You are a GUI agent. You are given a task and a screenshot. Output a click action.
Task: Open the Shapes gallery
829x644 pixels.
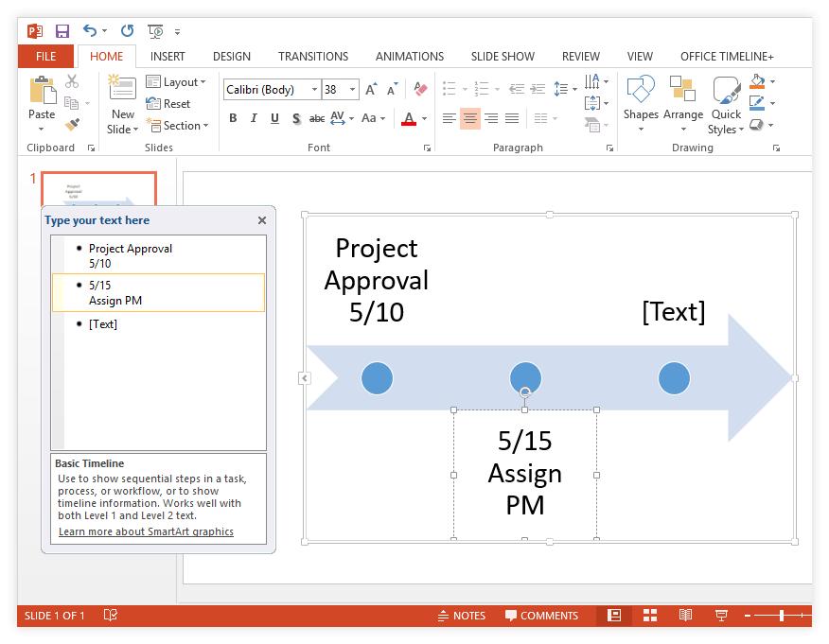coord(641,104)
